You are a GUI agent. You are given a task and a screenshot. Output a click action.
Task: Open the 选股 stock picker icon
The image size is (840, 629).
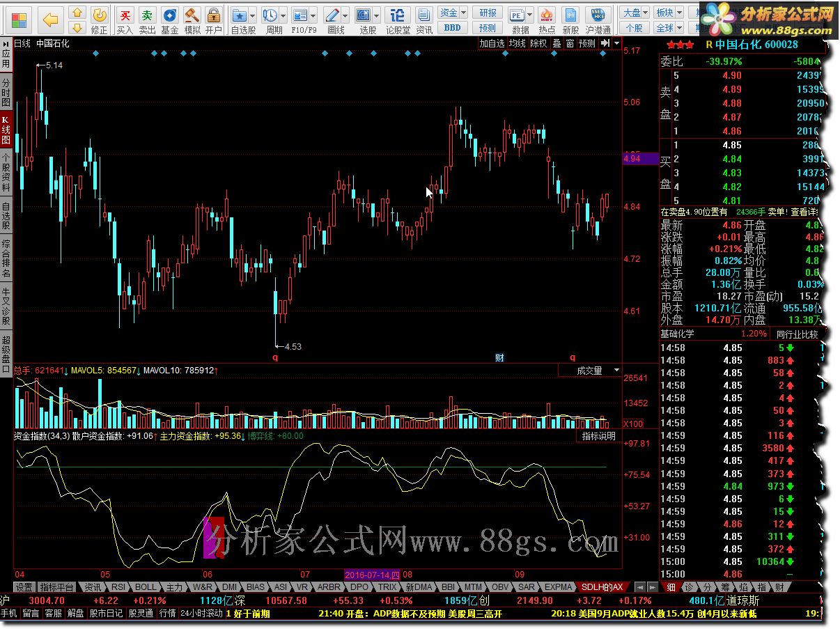point(363,15)
